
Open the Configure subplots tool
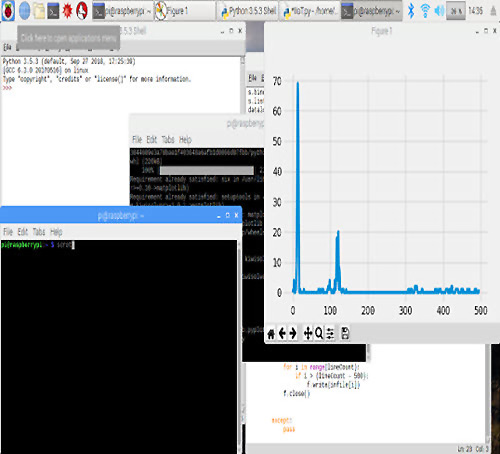(330, 333)
